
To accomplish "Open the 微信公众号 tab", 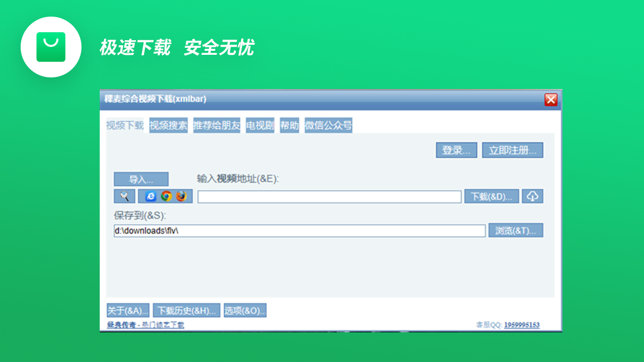I will tap(328, 125).
